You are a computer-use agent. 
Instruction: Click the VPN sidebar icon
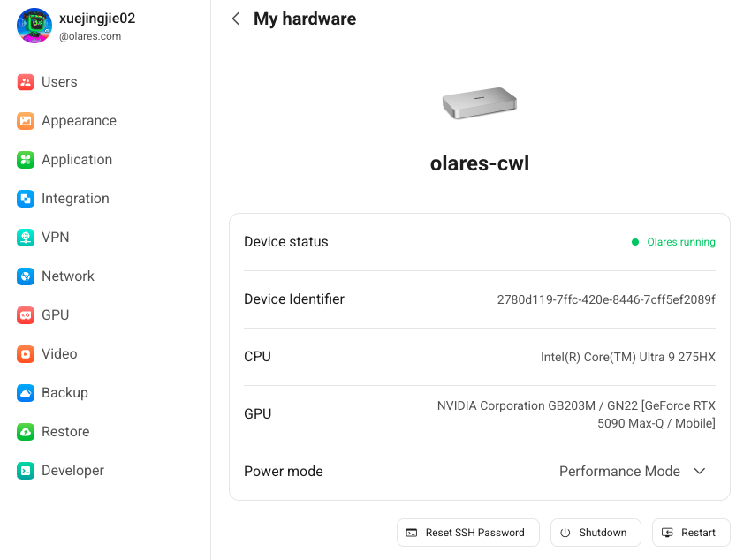coord(26,238)
